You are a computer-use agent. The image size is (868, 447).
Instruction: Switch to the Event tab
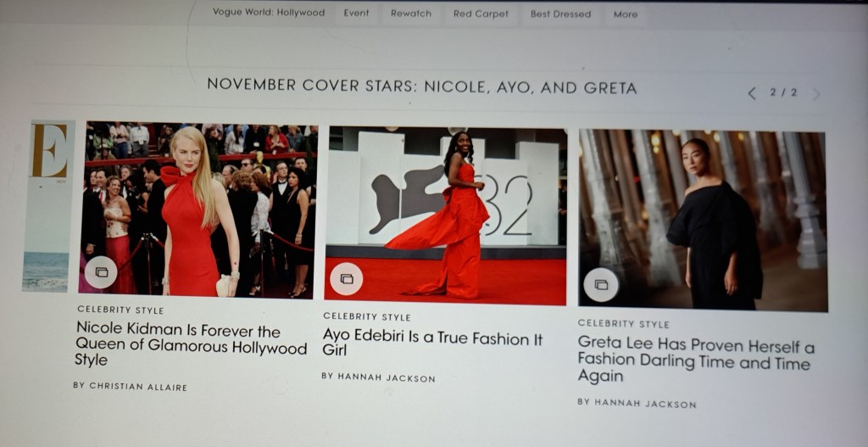(356, 14)
